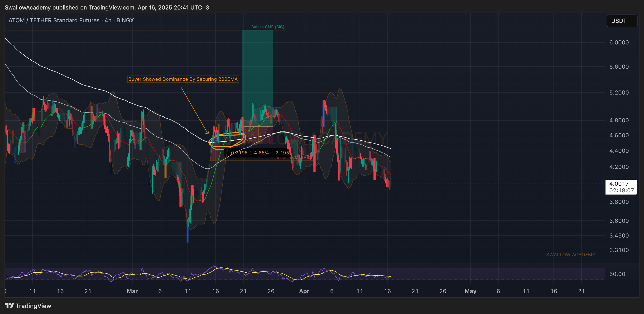The image size is (644, 314).
Task: Click the 4.2000 price axis label
Action: (619, 167)
